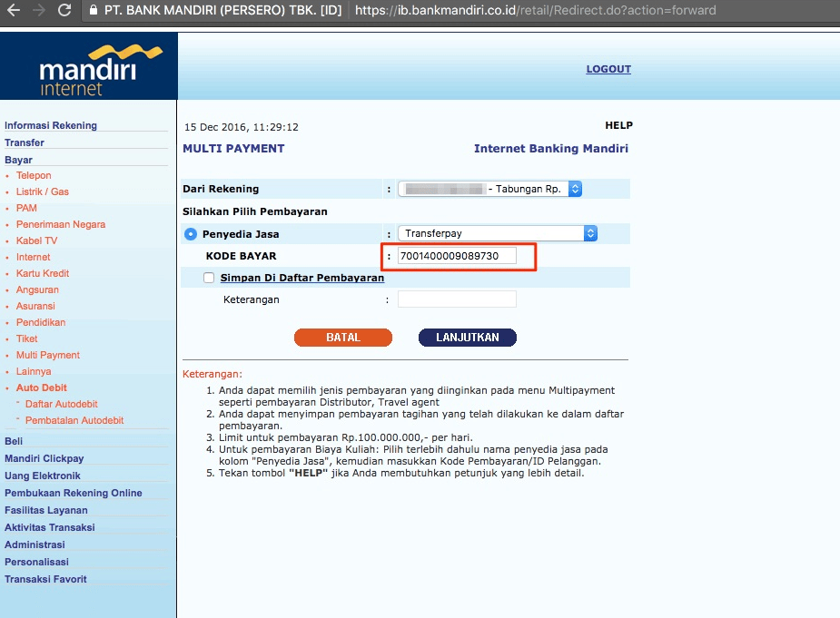Open the Transferpay provider dropdown

[x=497, y=233]
